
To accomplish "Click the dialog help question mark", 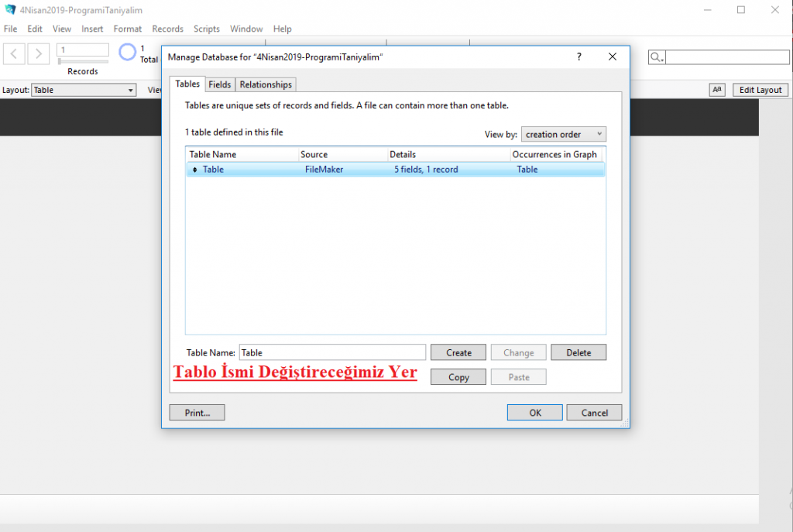I will coord(579,57).
